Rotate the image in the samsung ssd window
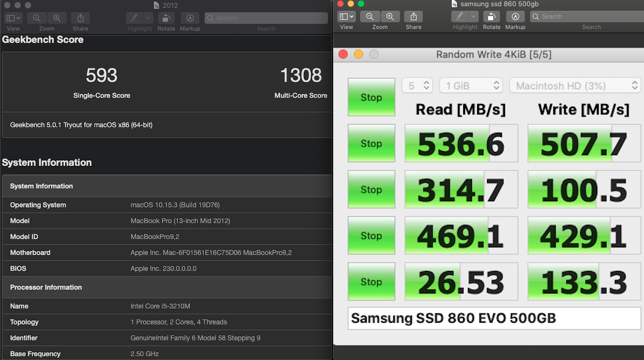The width and height of the screenshot is (644, 360). pyautogui.click(x=491, y=17)
